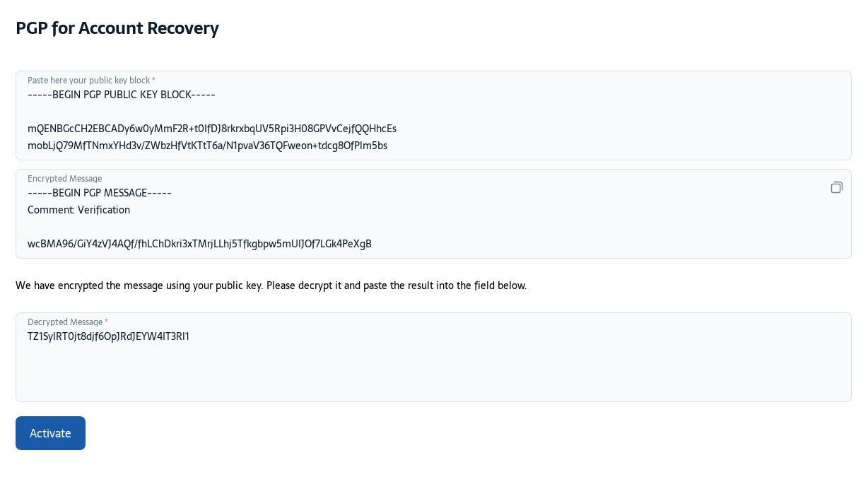The image size is (868, 477).
Task: Click the 'Encrypted Message' field label
Action: (64, 179)
